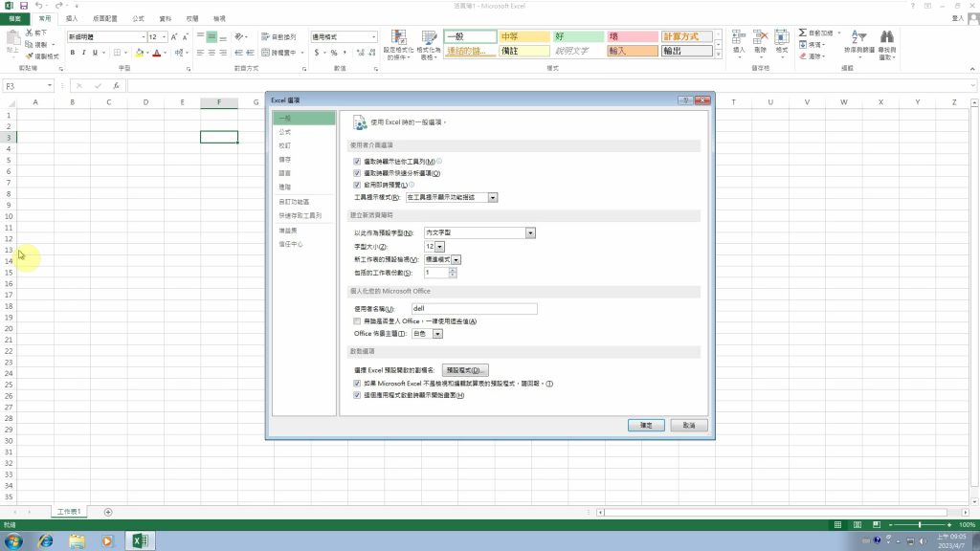Click the Borders icon in Font group
980x551 pixels.
pyautogui.click(x=117, y=53)
